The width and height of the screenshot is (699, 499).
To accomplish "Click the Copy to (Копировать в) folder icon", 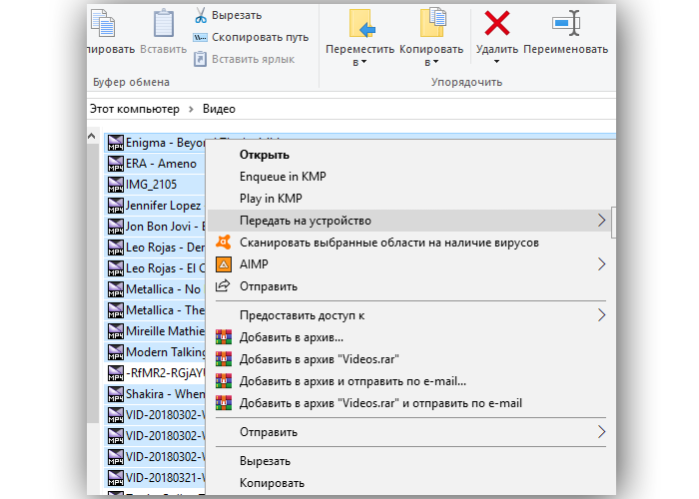I will (x=432, y=23).
